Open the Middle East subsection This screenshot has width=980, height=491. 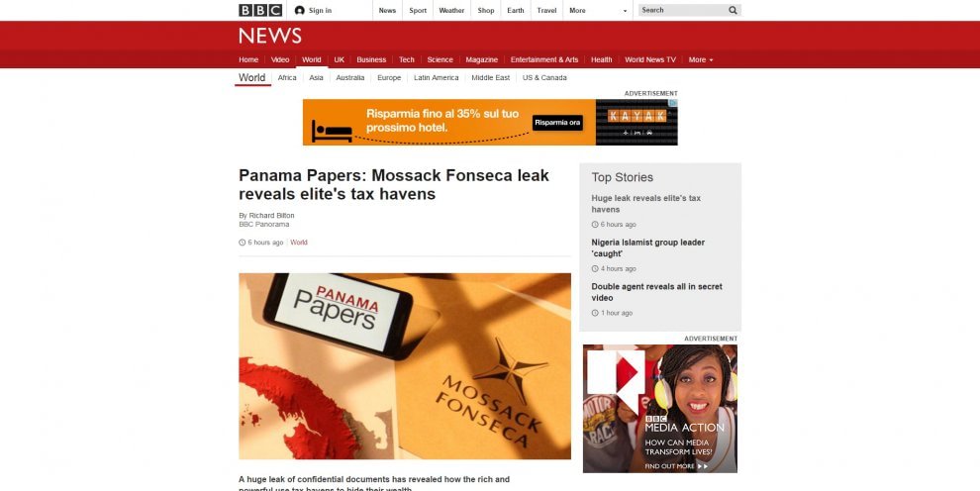pyautogui.click(x=491, y=77)
